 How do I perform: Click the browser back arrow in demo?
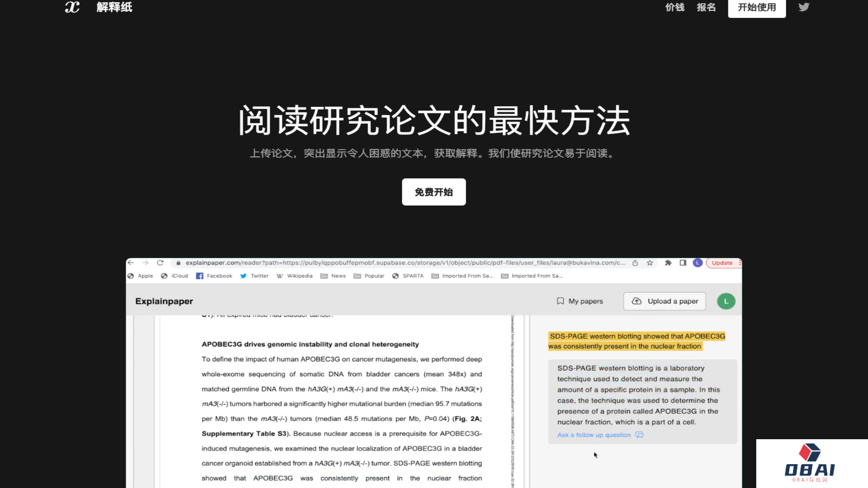click(x=131, y=262)
